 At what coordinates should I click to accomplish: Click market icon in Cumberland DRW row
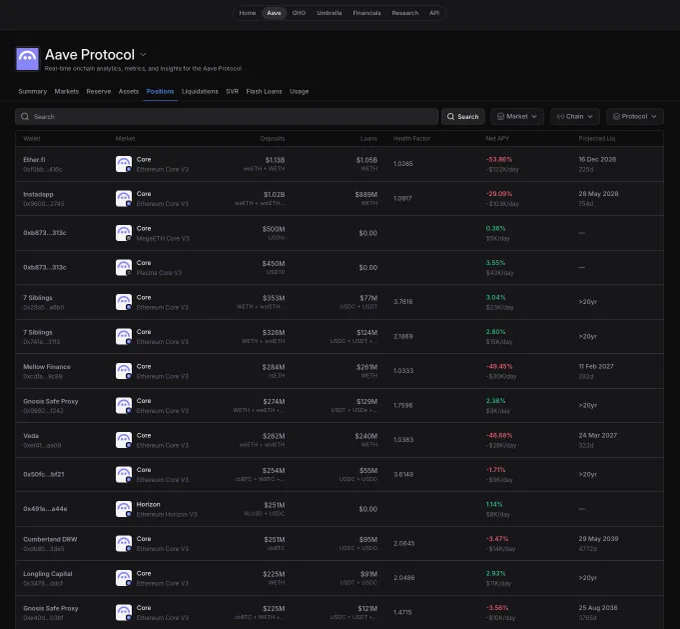point(124,543)
